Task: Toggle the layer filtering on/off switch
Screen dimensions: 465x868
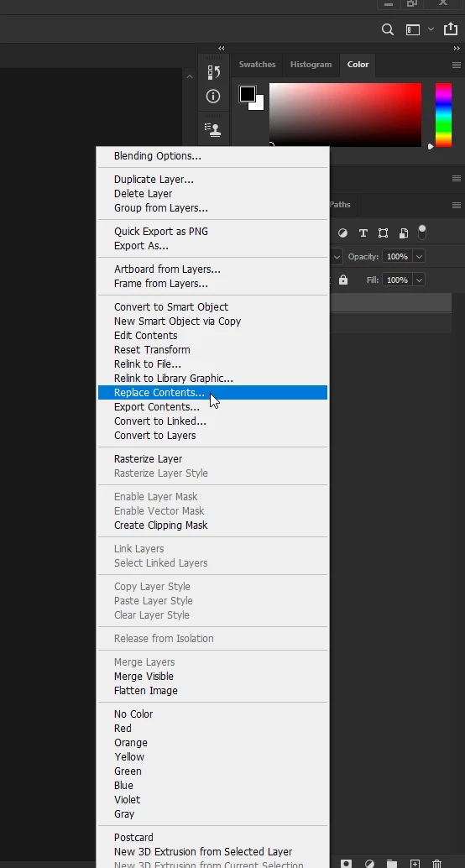Action: click(x=422, y=232)
